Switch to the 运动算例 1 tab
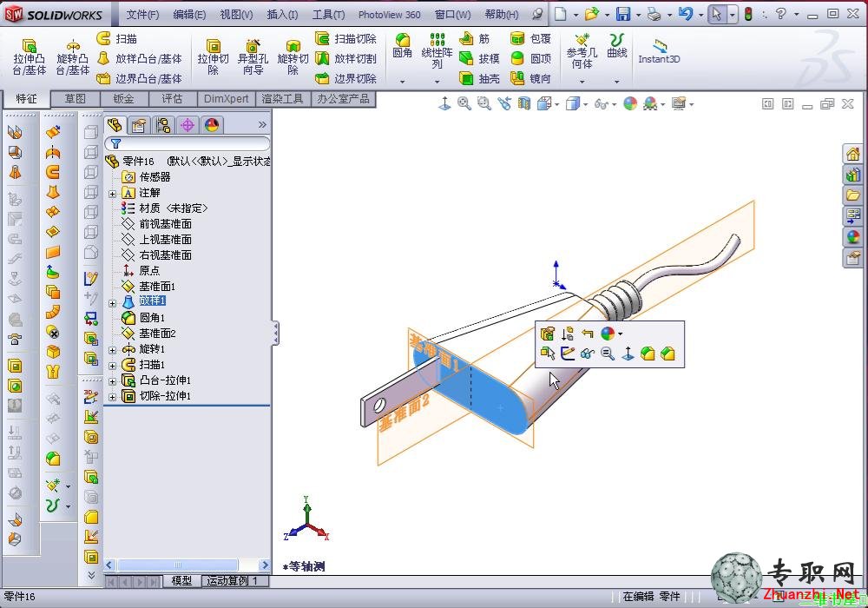 tap(233, 581)
